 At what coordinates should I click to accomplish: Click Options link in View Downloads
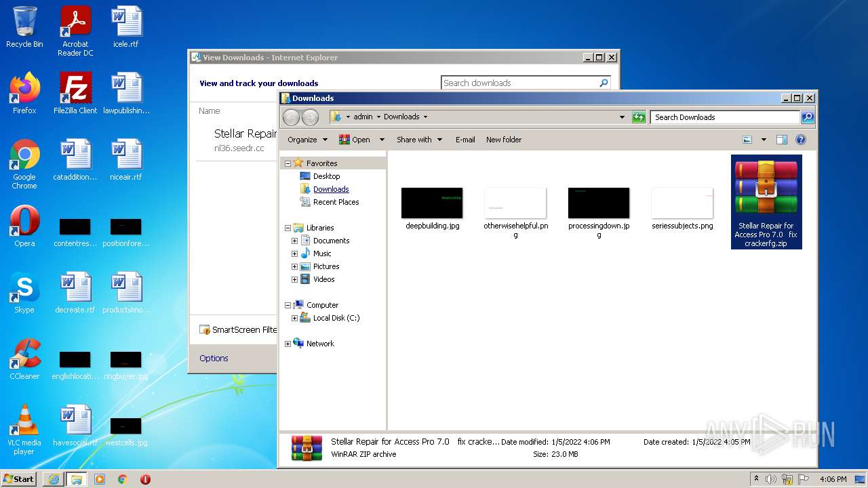pyautogui.click(x=214, y=358)
